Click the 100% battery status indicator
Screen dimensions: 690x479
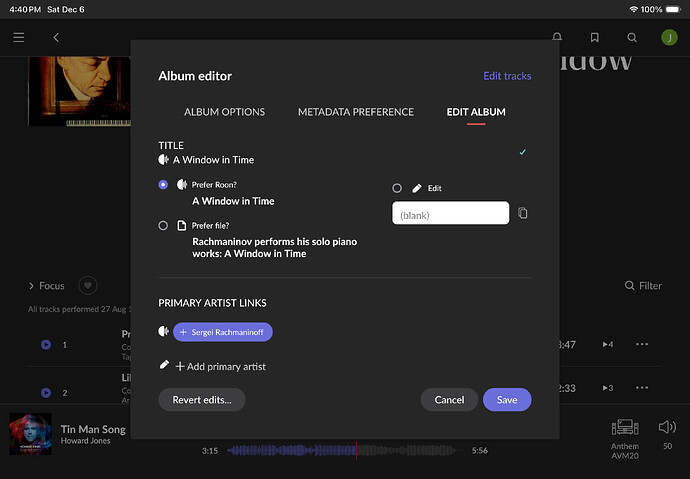point(661,9)
